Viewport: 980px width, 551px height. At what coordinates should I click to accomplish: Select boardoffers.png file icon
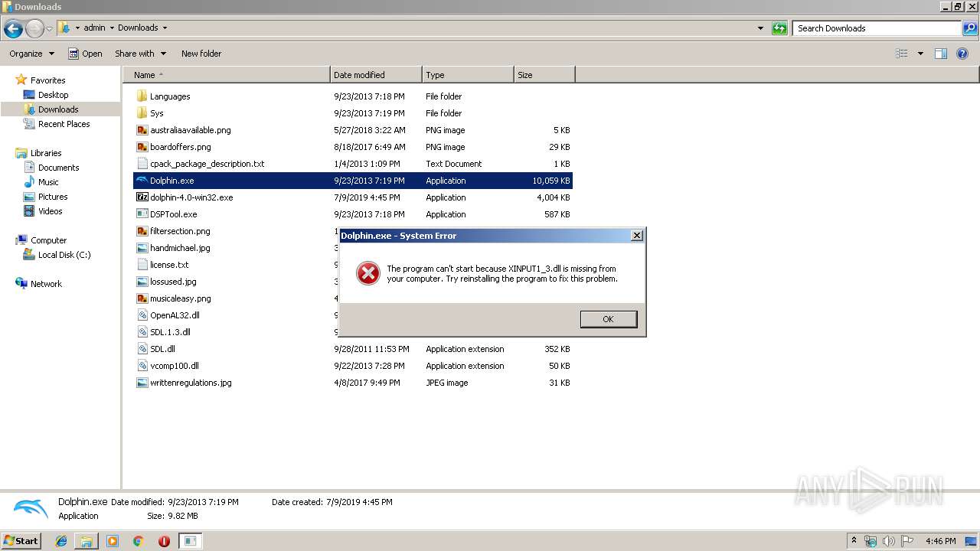tap(142, 147)
